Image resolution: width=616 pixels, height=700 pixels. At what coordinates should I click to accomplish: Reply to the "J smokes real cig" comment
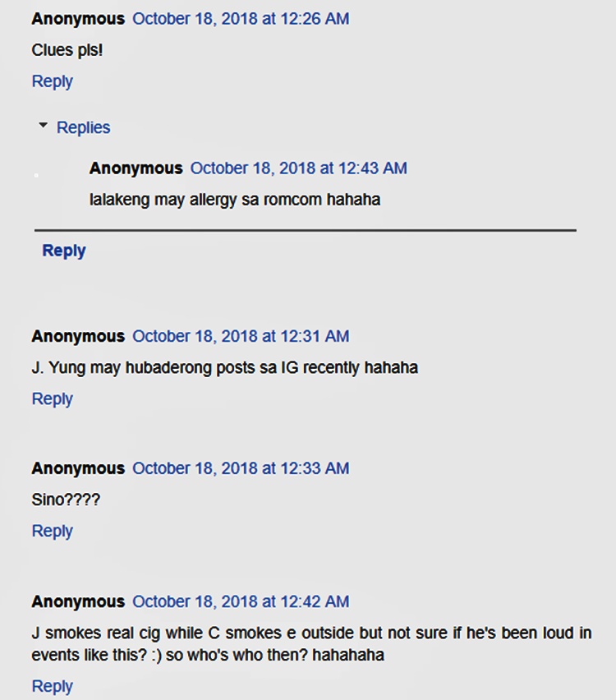(52, 686)
